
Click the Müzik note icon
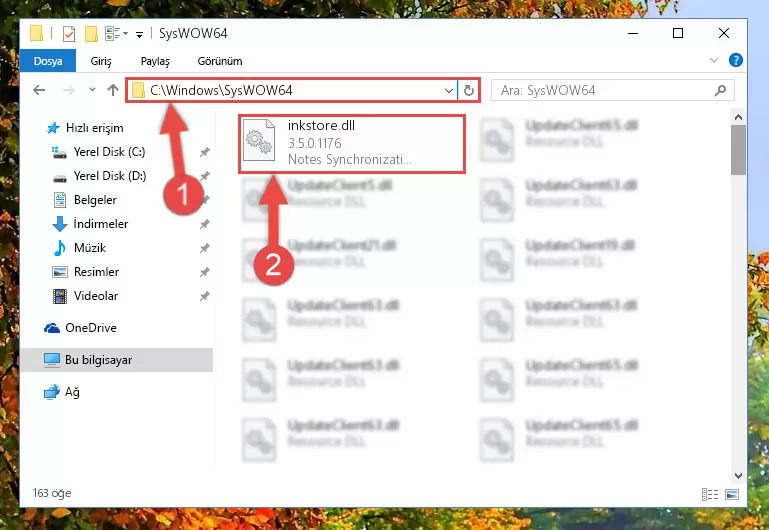(x=60, y=248)
